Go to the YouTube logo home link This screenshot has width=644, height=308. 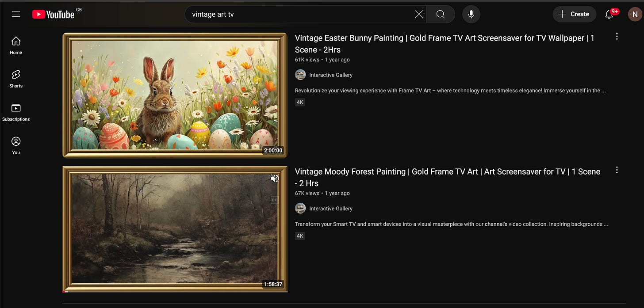pos(54,15)
